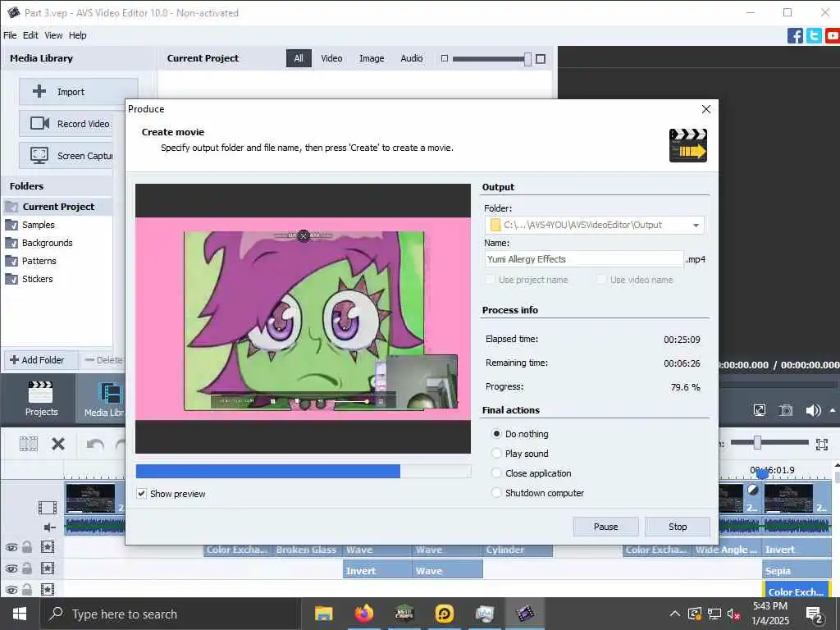Adjust the timeline zoom slider

(757, 442)
